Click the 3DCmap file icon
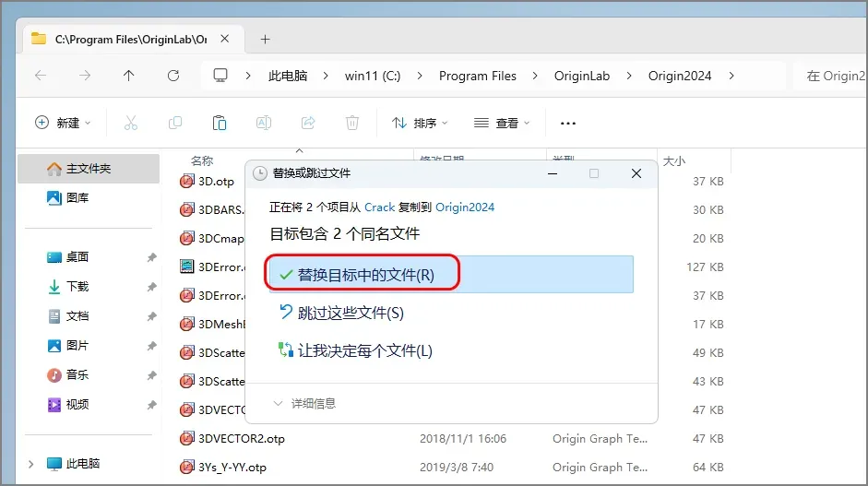Viewport: 868px width, 486px height. pos(187,238)
